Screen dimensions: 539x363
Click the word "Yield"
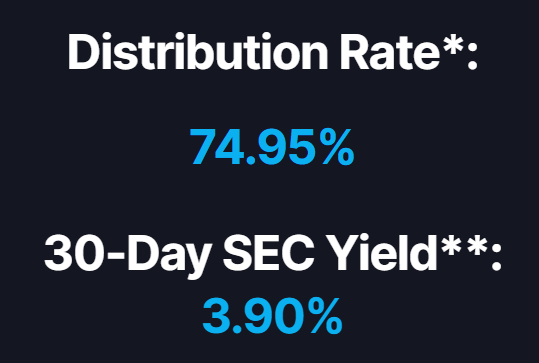click(382, 252)
